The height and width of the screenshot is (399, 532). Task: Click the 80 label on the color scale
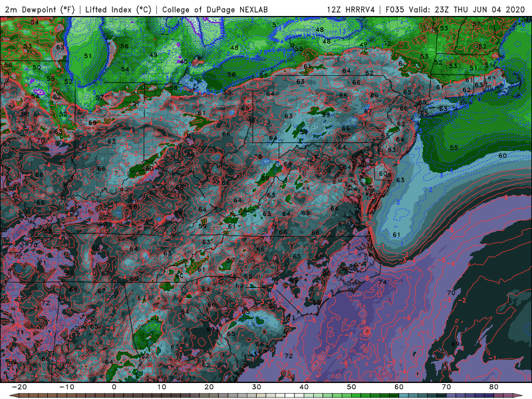click(x=494, y=387)
